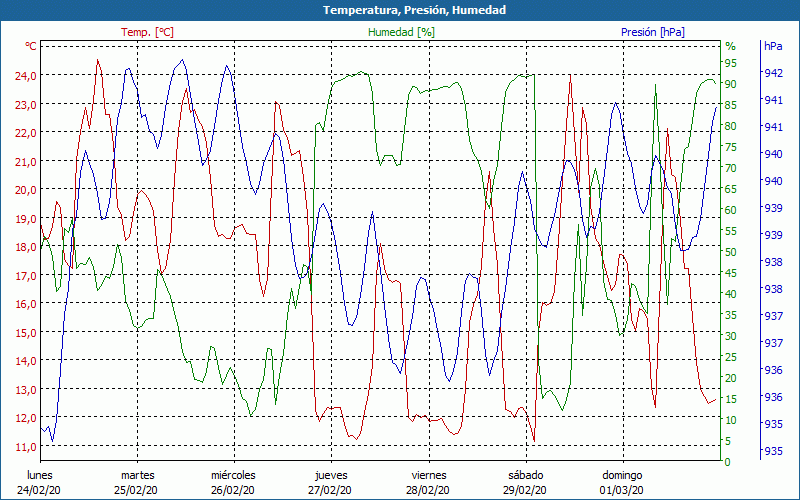
Task: Click the '14,0' temperature axis value
Action: pos(26,361)
